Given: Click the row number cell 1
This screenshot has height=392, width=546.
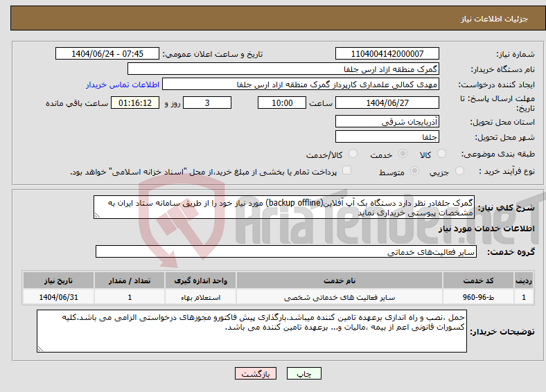Looking at the screenshot, I should point(524,297).
